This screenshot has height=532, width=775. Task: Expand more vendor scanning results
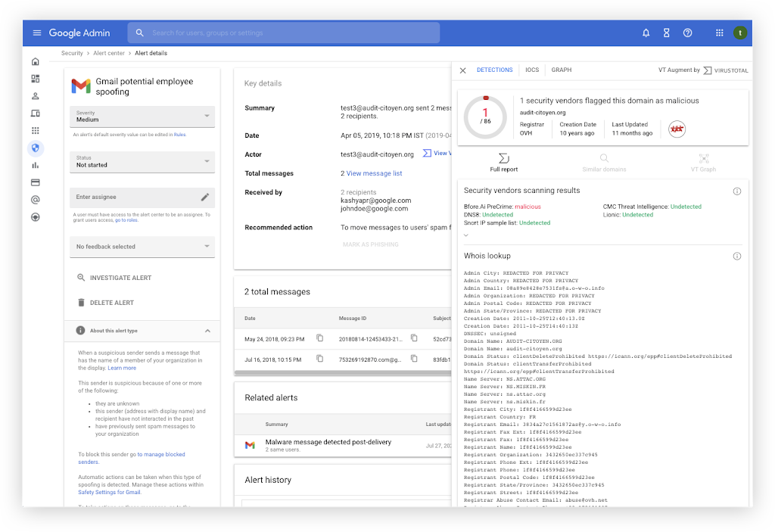coord(465,235)
